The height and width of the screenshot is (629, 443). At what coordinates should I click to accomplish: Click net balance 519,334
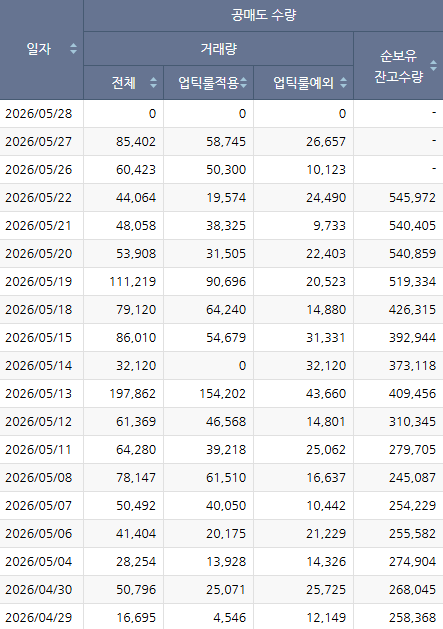click(x=413, y=282)
